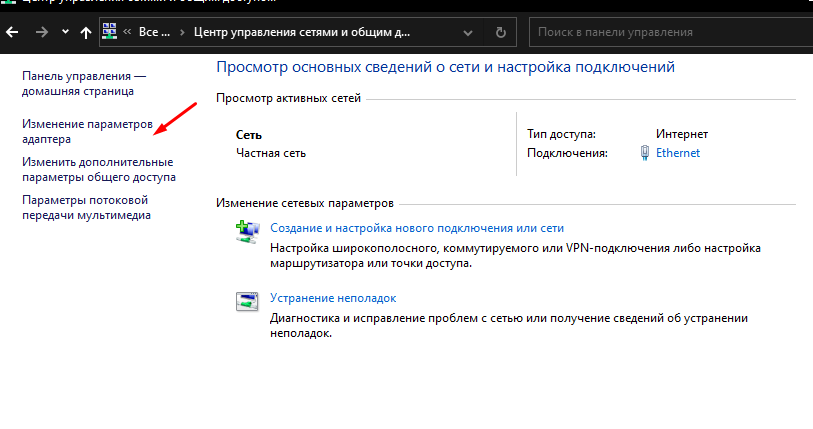Image resolution: width=813 pixels, height=429 pixels.
Task: Click the Back navigation arrow
Action: pyautogui.click(x=13, y=32)
